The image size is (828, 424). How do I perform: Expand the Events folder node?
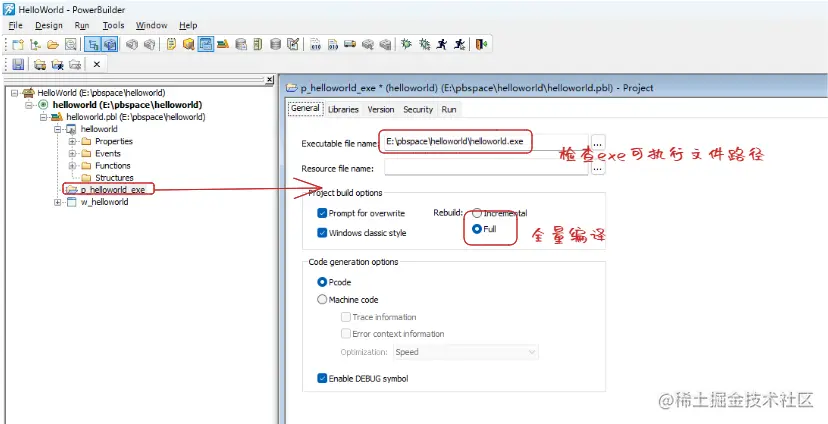click(72, 153)
